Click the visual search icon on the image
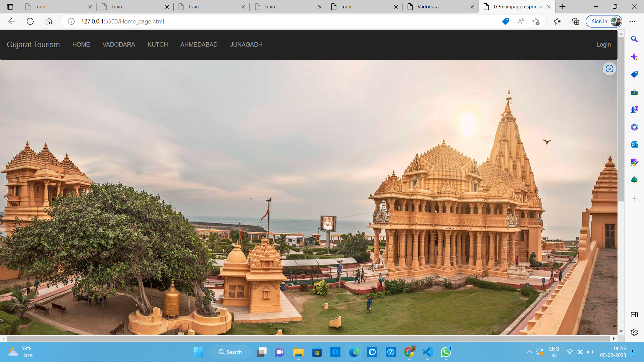Screen dimensions: 644x362 (x=609, y=69)
